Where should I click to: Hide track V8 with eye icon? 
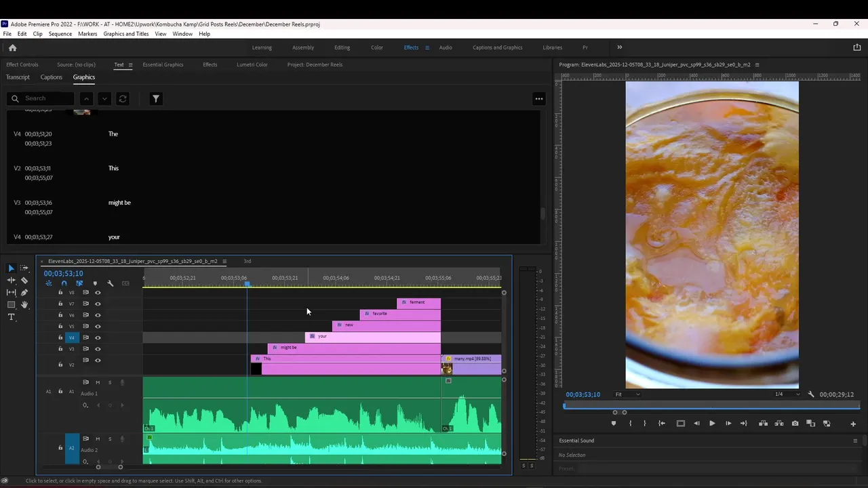[98, 293]
